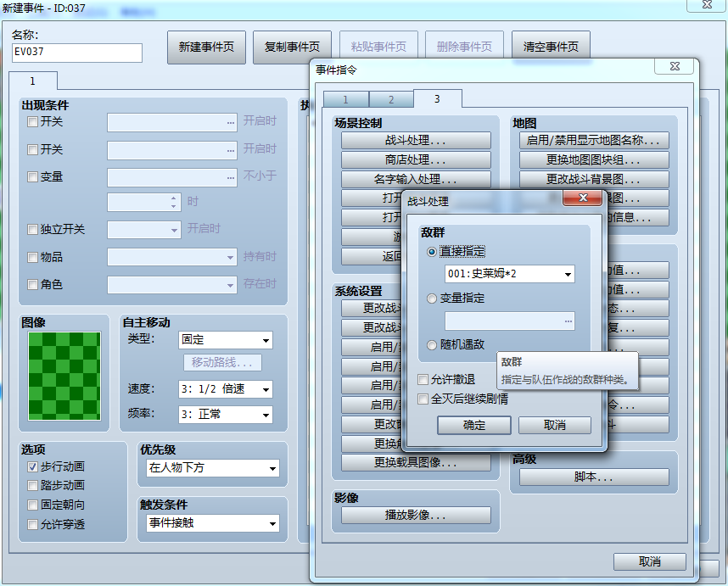Open the 触发条件 事件接触 dropdown
Image resolution: width=728 pixels, height=586 pixels.
(213, 523)
